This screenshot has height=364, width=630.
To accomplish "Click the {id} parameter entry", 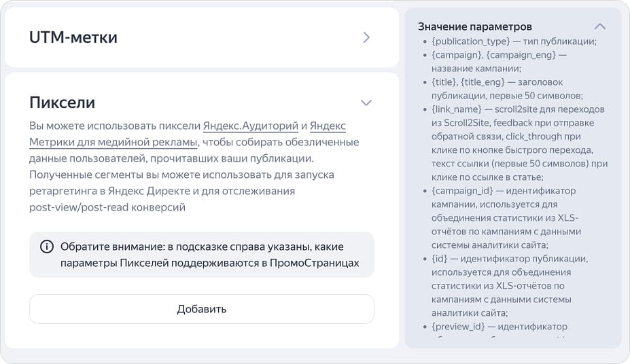I will [438, 258].
